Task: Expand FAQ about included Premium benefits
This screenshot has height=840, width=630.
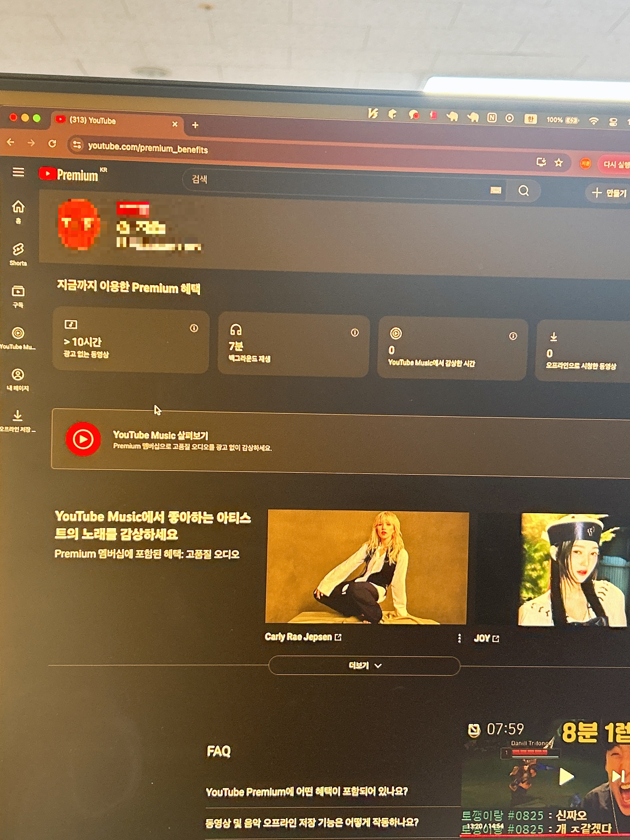Action: [x=307, y=792]
